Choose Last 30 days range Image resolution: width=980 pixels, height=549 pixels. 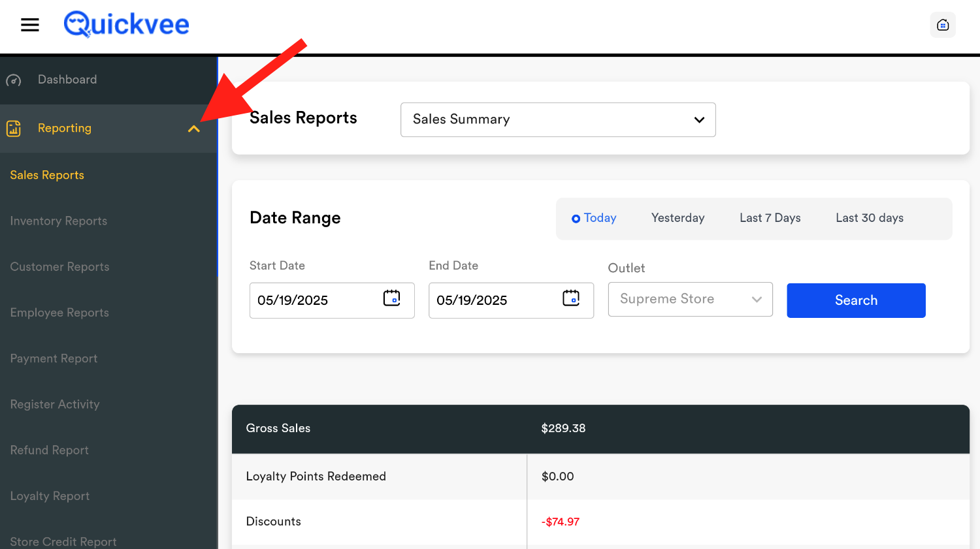[x=869, y=218]
